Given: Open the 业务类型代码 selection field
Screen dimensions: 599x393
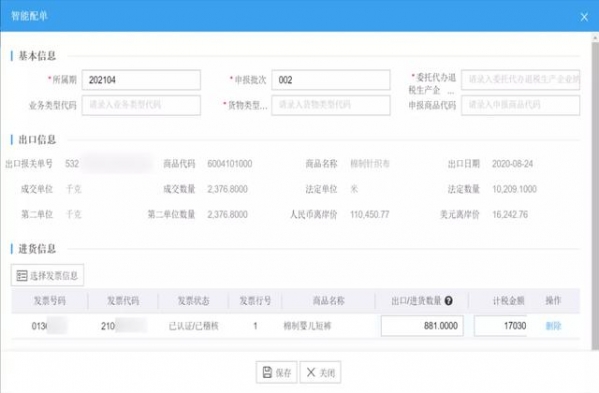Looking at the screenshot, I should 141,105.
